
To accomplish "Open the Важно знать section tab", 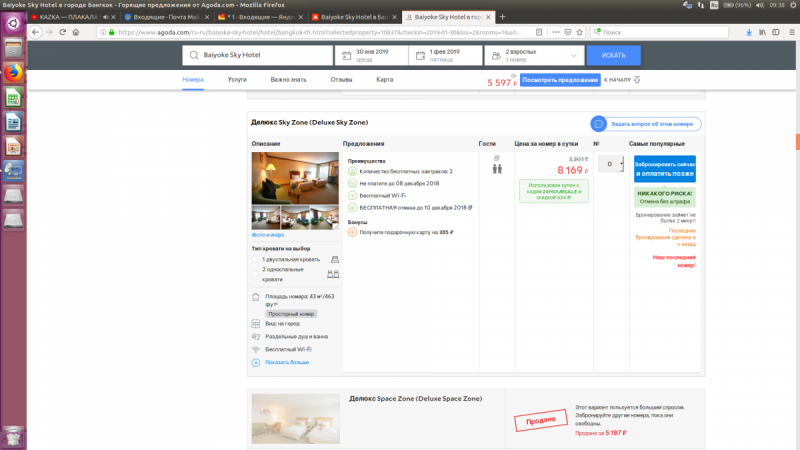I will (x=288, y=80).
